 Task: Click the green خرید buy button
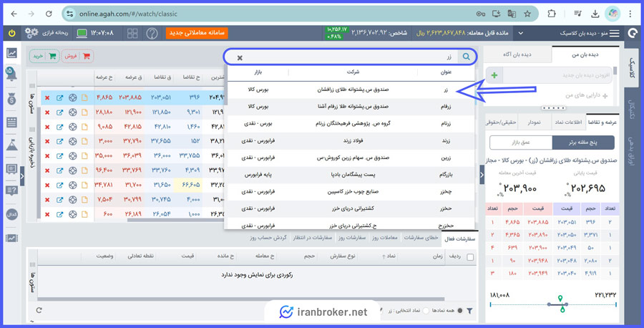(44, 57)
